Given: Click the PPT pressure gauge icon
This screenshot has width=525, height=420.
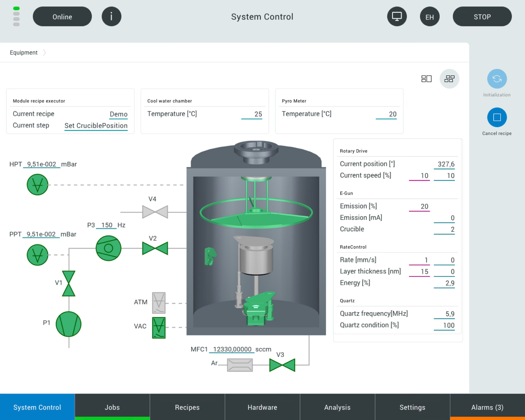Looking at the screenshot, I should (x=37, y=255).
